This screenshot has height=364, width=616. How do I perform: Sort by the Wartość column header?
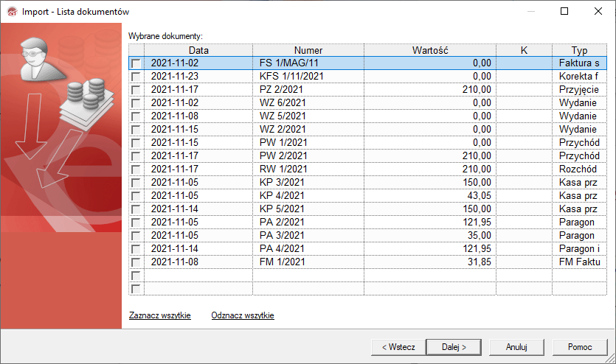coord(430,50)
